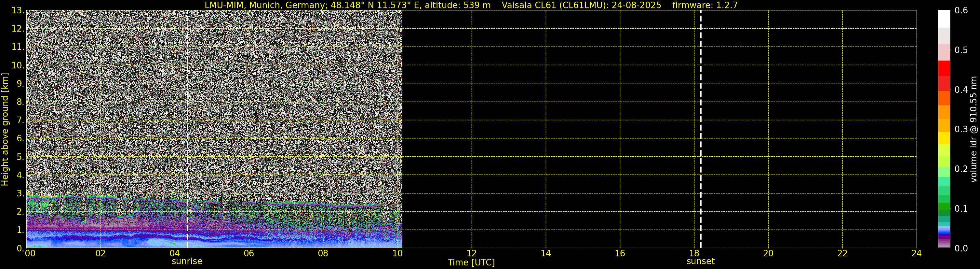Viewport: 980px width, 269px height.
Task: Click the colorbar tick label '0.3'
Action: coord(961,130)
